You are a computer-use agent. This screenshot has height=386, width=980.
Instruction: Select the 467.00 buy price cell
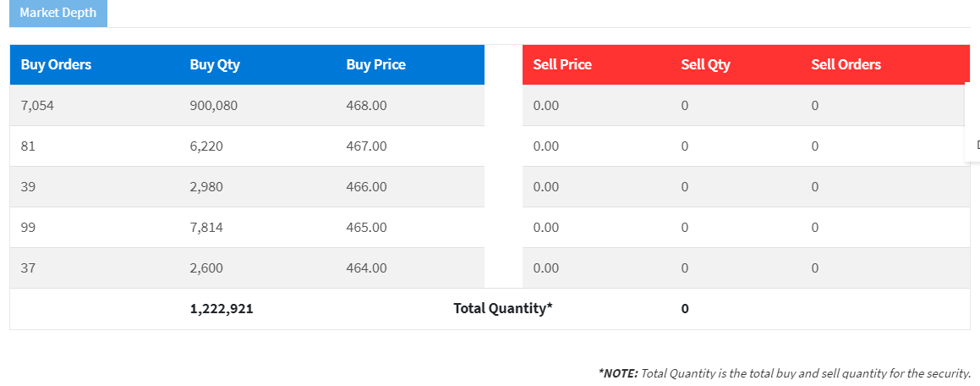coord(367,146)
